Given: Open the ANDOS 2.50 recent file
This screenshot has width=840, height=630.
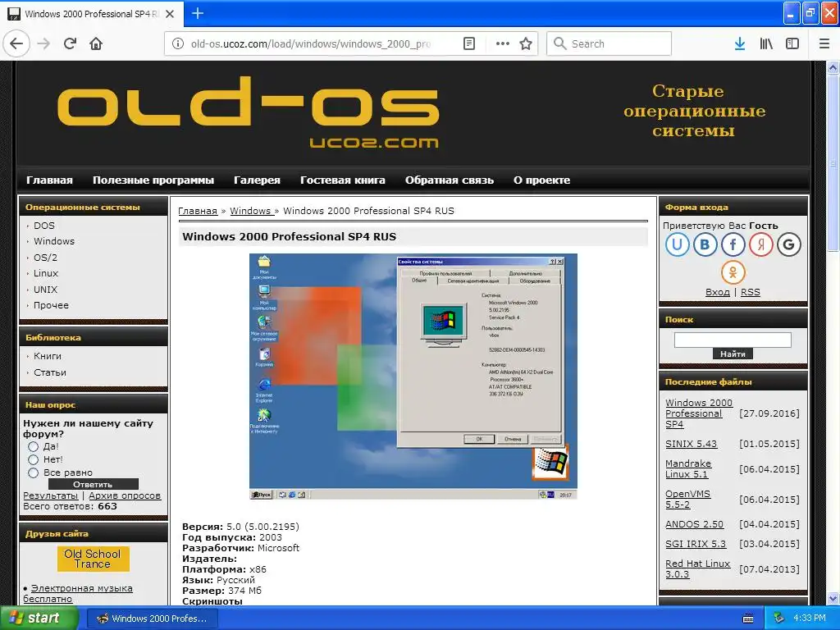Looking at the screenshot, I should click(694, 524).
